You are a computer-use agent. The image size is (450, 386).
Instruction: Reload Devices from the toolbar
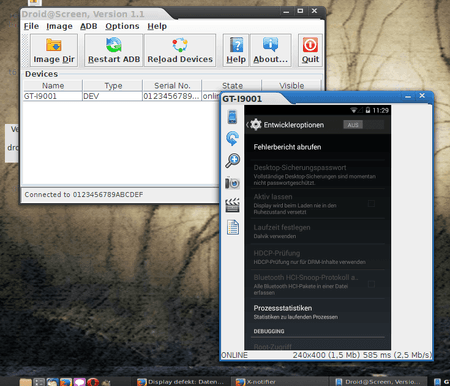180,50
